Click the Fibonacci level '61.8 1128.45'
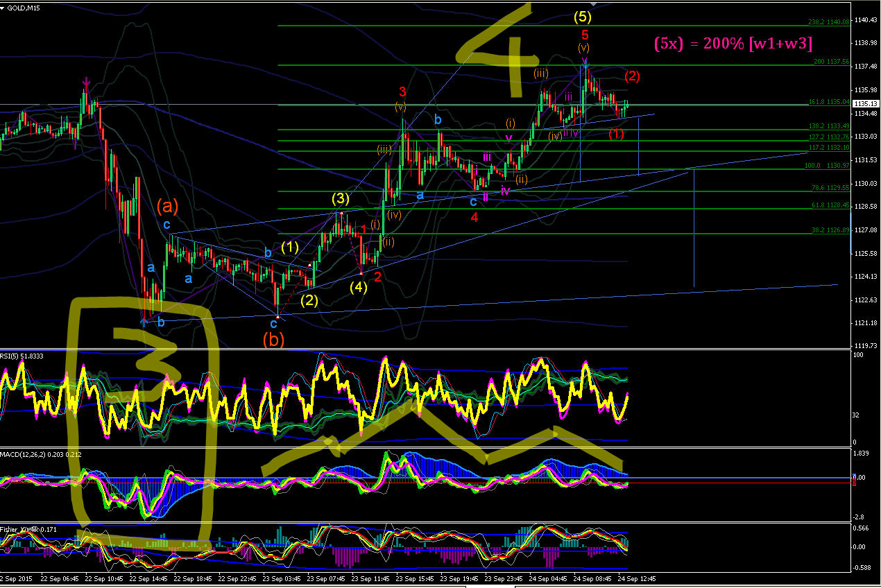Screen dimensions: 881x588 coord(830,205)
